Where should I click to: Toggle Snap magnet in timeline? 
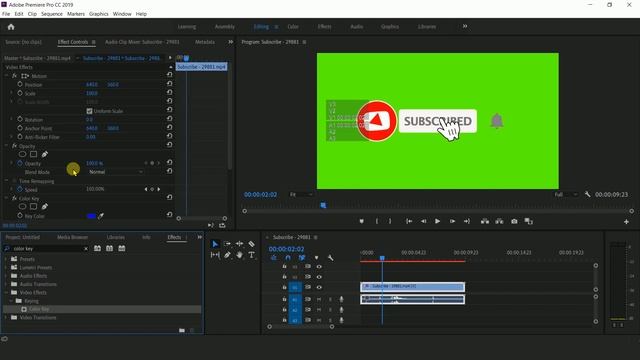pos(288,258)
